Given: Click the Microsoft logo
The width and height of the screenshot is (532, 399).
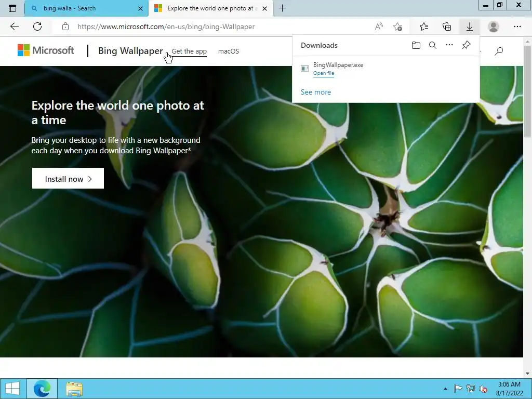Looking at the screenshot, I should coord(46,50).
